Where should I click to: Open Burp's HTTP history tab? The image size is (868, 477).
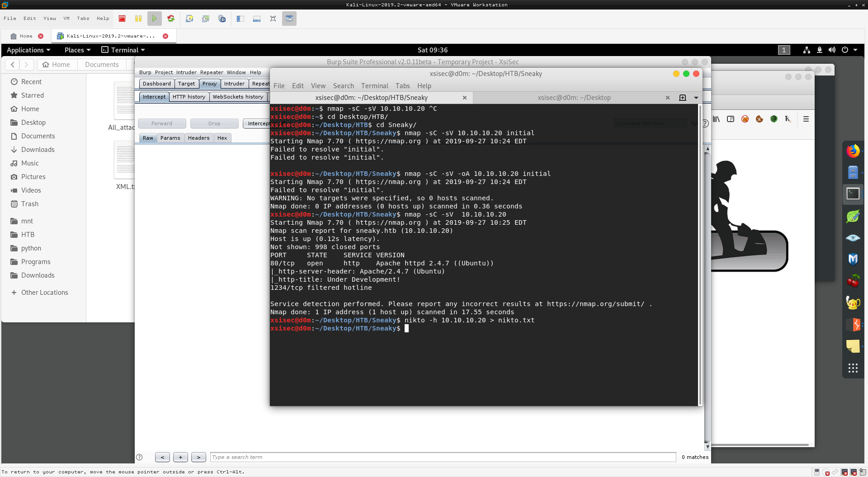tap(189, 97)
